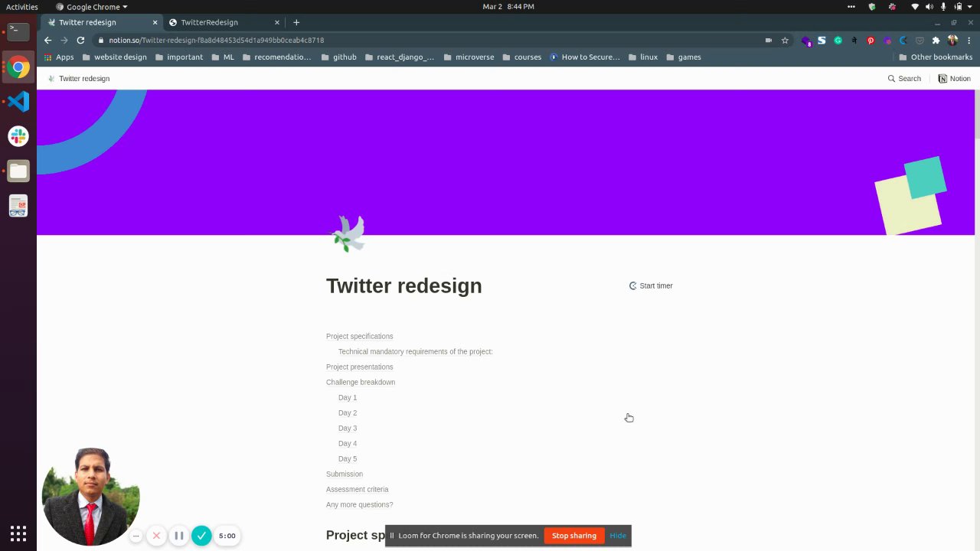Open the Other bookmarks folder
The width and height of the screenshot is (980, 551).
click(x=936, y=57)
